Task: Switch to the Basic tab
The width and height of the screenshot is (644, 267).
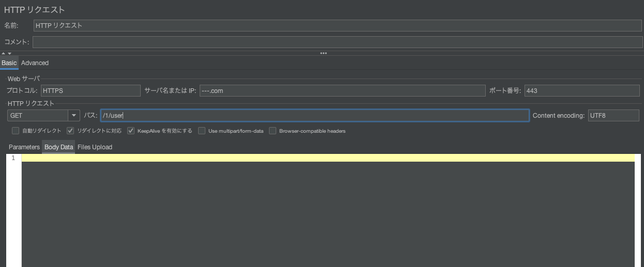Action: click(9, 63)
